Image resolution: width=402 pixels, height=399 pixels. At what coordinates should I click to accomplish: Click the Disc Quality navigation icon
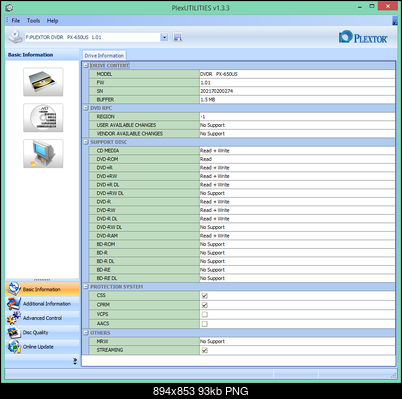coord(14,332)
